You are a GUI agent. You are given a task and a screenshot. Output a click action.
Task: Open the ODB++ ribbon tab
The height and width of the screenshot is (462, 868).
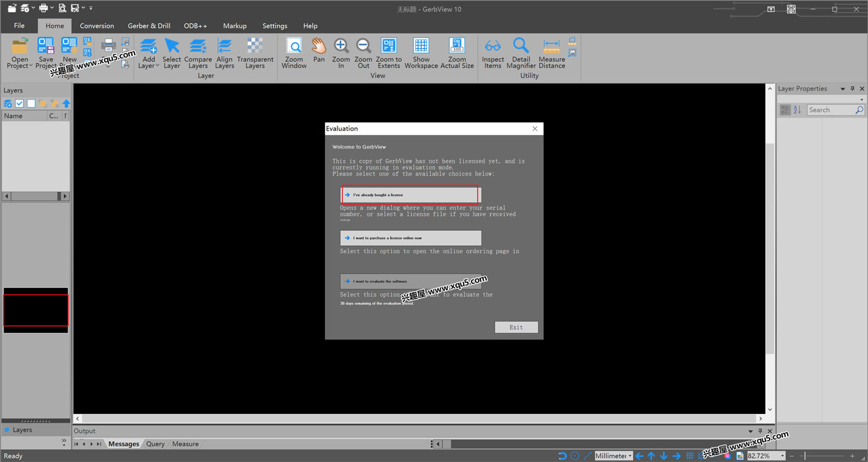tap(196, 25)
